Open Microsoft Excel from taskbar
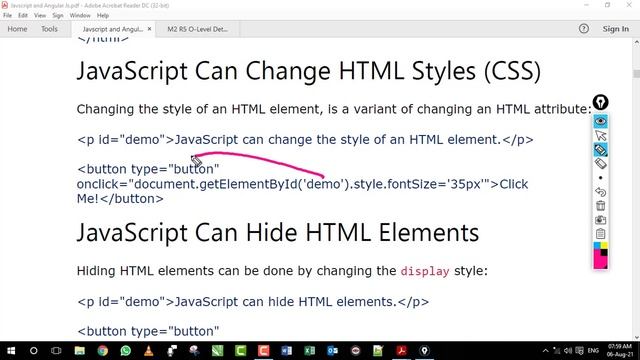The width and height of the screenshot is (640, 360). coord(309,351)
